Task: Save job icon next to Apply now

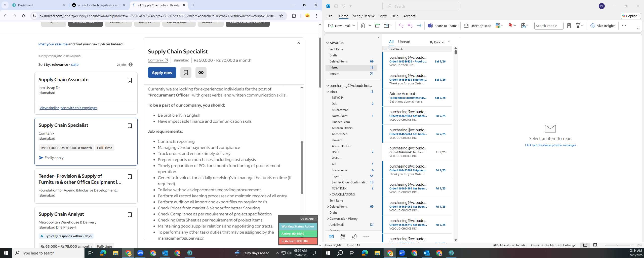Action: pos(186,73)
